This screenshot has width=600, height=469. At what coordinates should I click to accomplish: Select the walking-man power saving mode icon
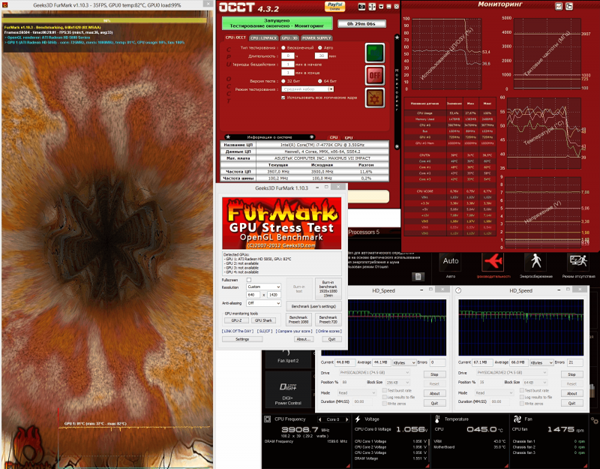536,261
